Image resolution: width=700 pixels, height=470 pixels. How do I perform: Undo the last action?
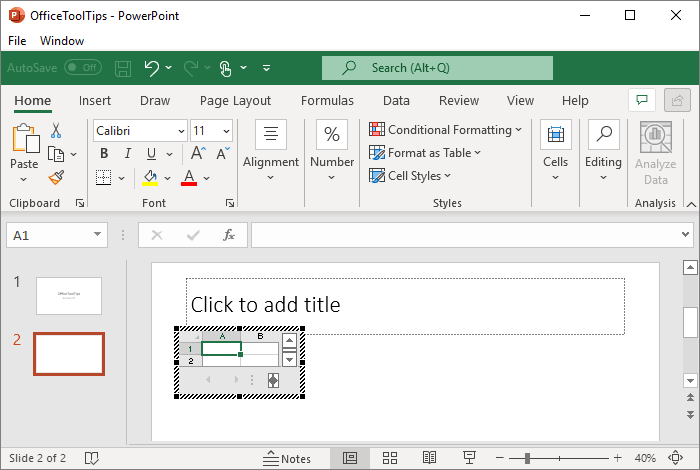pos(151,68)
